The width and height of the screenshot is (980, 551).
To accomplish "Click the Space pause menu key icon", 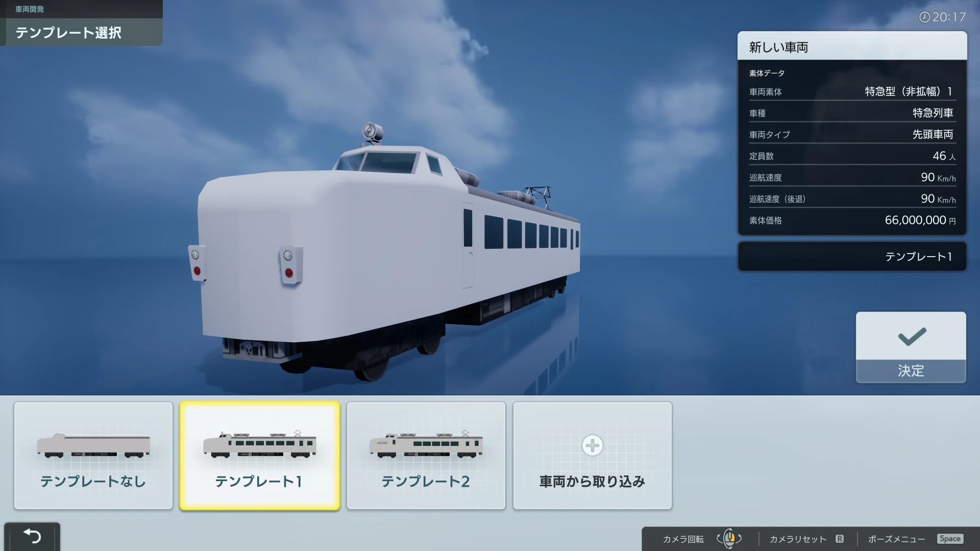I will (x=949, y=539).
